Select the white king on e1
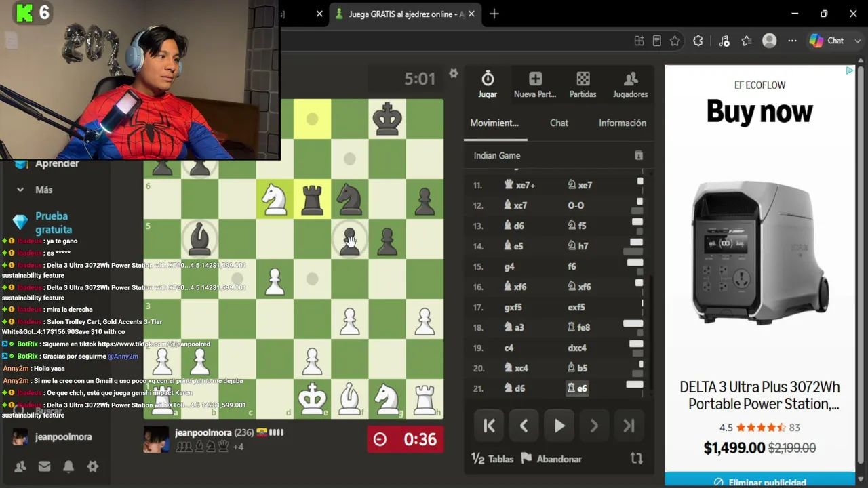Image resolution: width=868 pixels, height=488 pixels. point(312,399)
